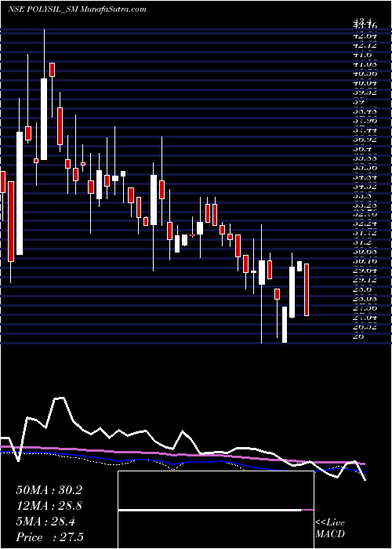Click the 29.64 price axis label
The image size is (392, 549).
365,271
